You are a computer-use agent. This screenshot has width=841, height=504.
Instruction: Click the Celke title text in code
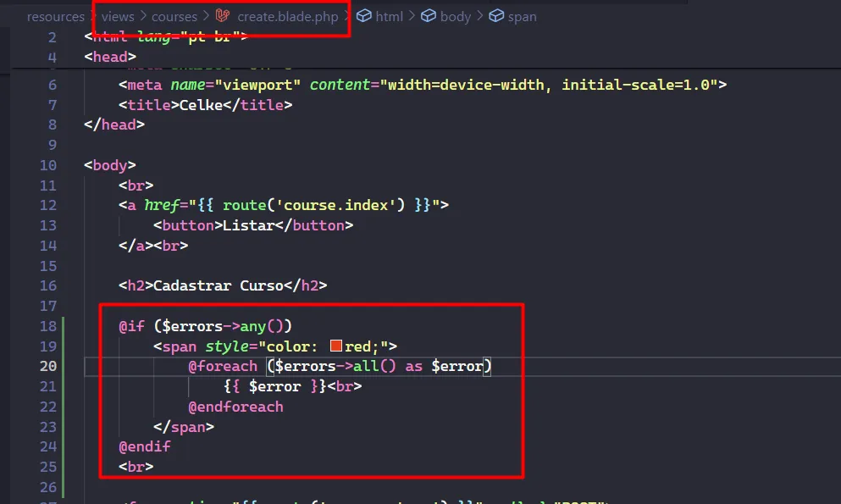click(202, 105)
